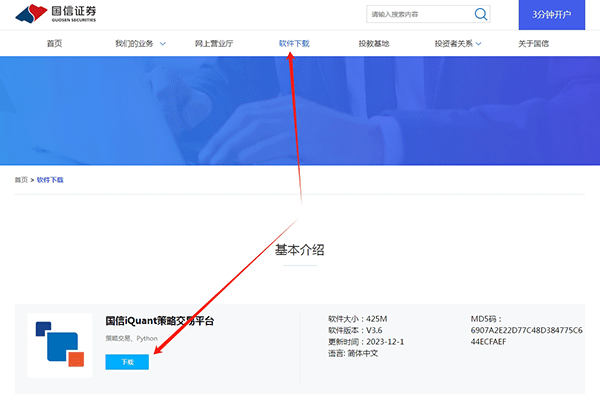Click the MD5码 hash value text
The image size is (600, 412).
[x=527, y=336]
